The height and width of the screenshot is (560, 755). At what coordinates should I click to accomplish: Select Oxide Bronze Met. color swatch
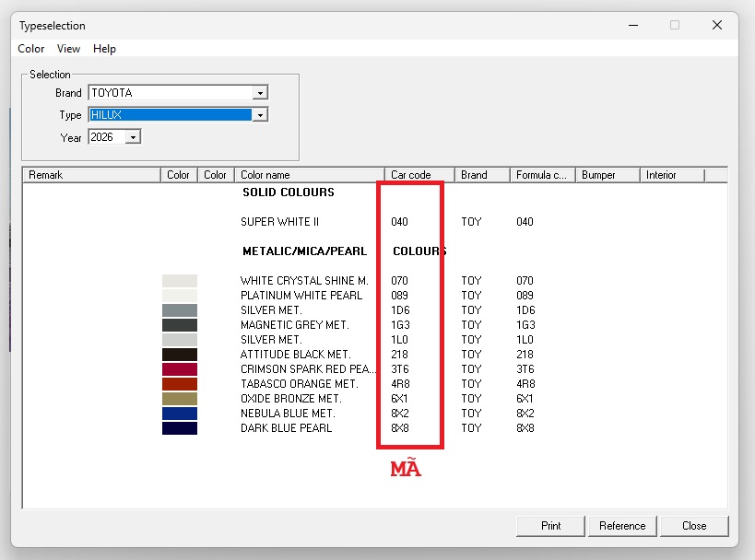(180, 399)
